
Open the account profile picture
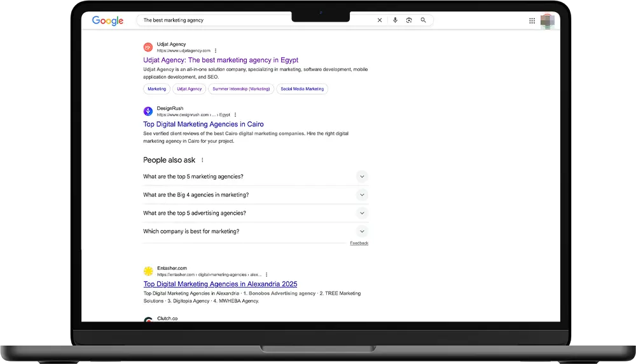pyautogui.click(x=547, y=21)
